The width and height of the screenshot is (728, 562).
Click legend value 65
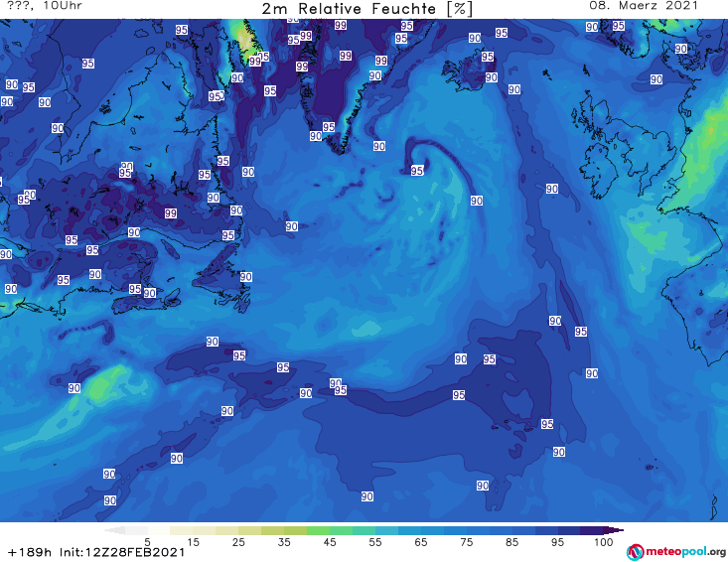(421, 542)
